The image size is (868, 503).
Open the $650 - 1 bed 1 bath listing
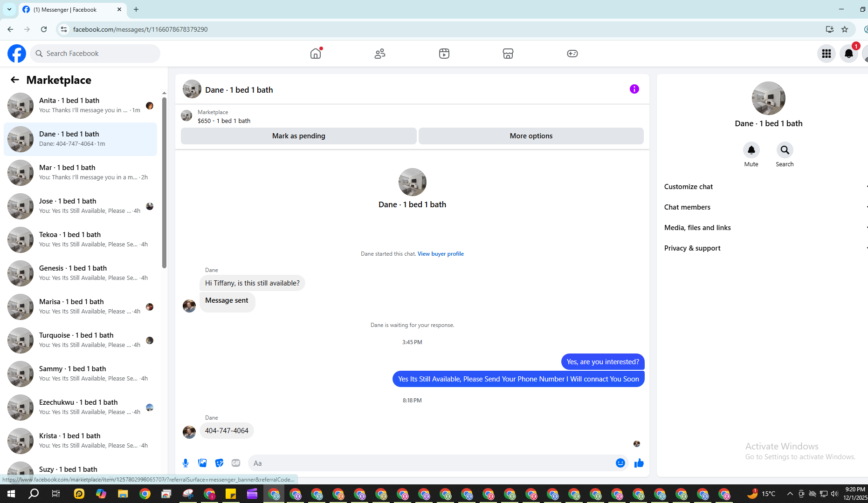[x=224, y=121]
